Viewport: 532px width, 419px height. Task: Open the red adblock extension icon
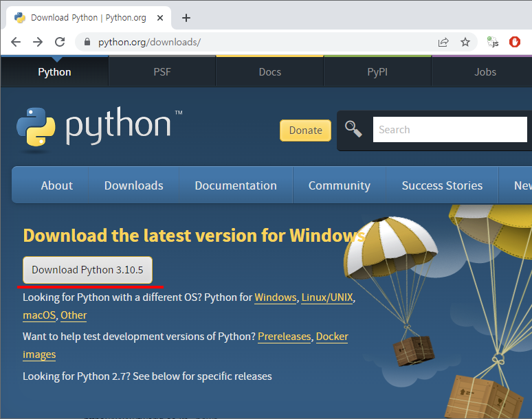pyautogui.click(x=515, y=42)
